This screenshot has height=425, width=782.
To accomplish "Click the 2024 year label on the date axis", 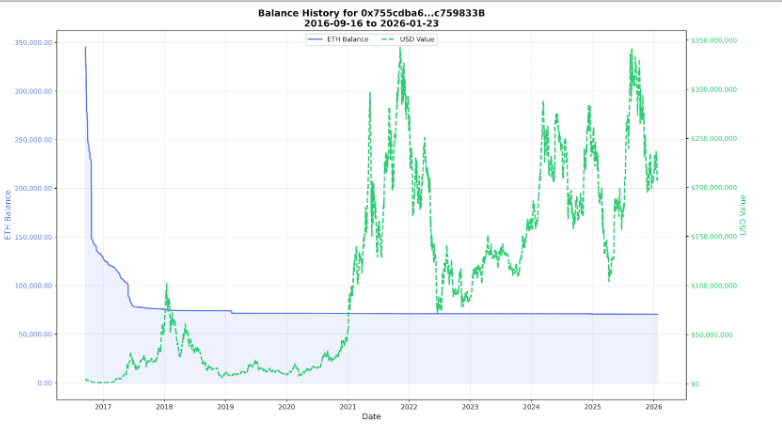I will click(531, 407).
